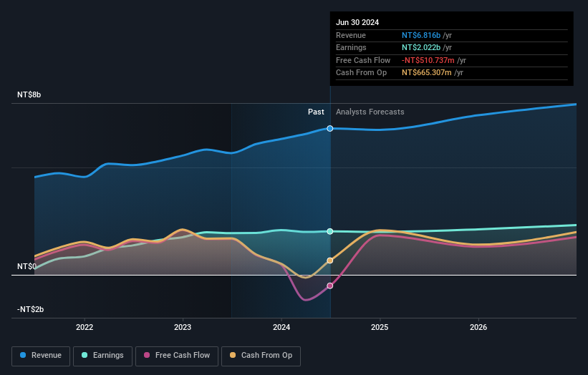Image resolution: width=588 pixels, height=375 pixels.
Task: Click the 2023 x-axis label
Action: tap(183, 327)
